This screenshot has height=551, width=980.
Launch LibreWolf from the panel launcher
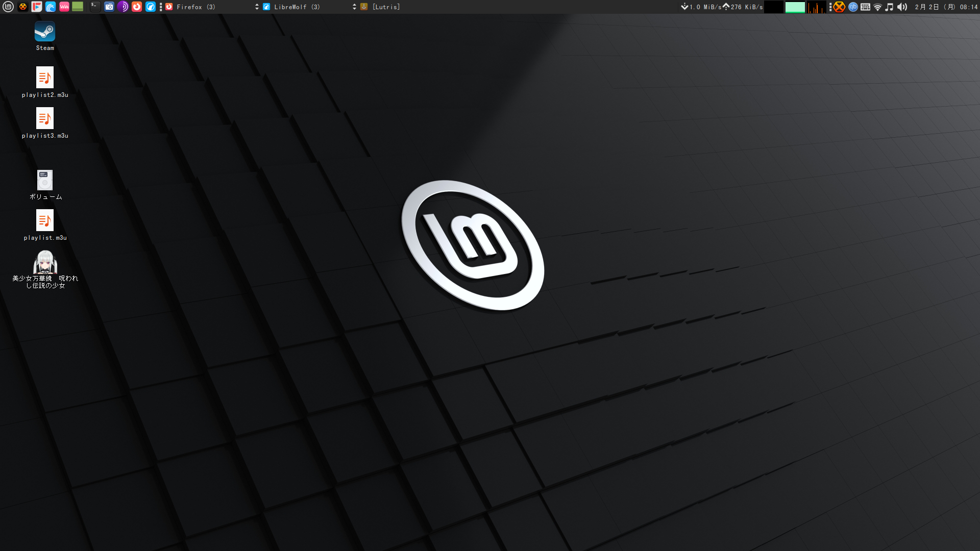(x=150, y=7)
